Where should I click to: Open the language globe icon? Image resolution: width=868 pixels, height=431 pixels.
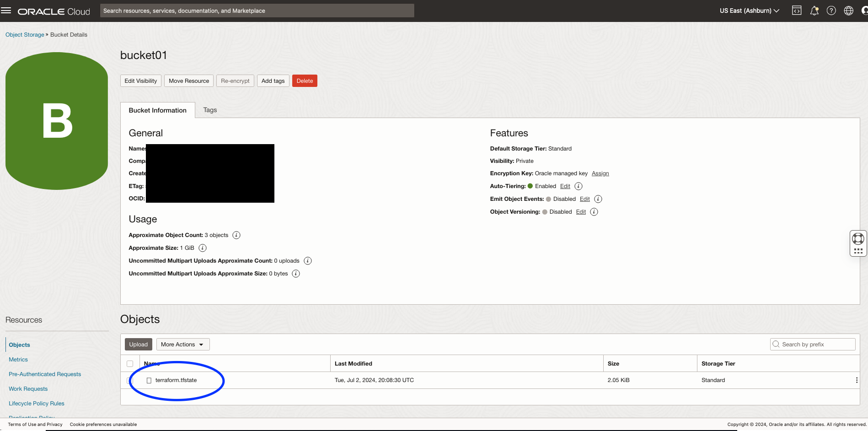[x=849, y=10]
